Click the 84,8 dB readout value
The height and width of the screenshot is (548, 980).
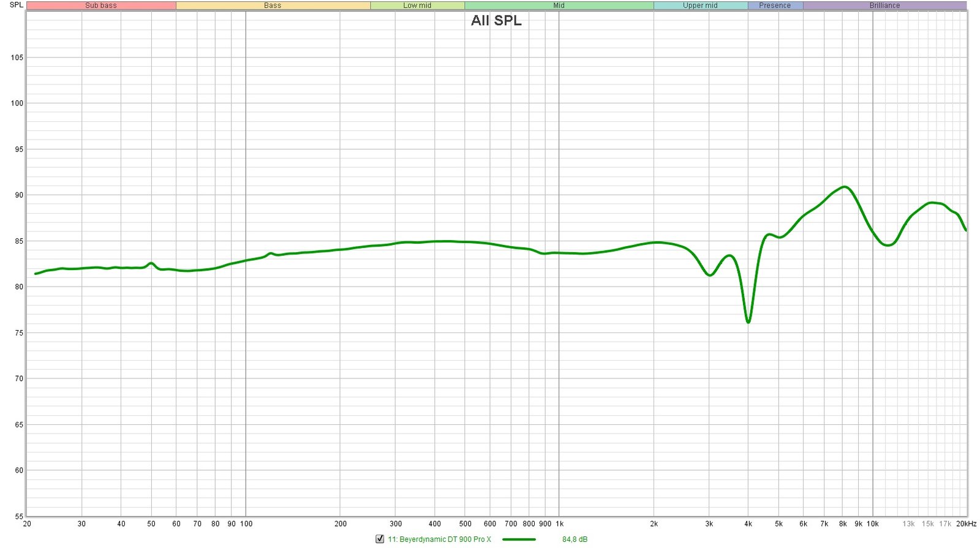click(x=575, y=539)
